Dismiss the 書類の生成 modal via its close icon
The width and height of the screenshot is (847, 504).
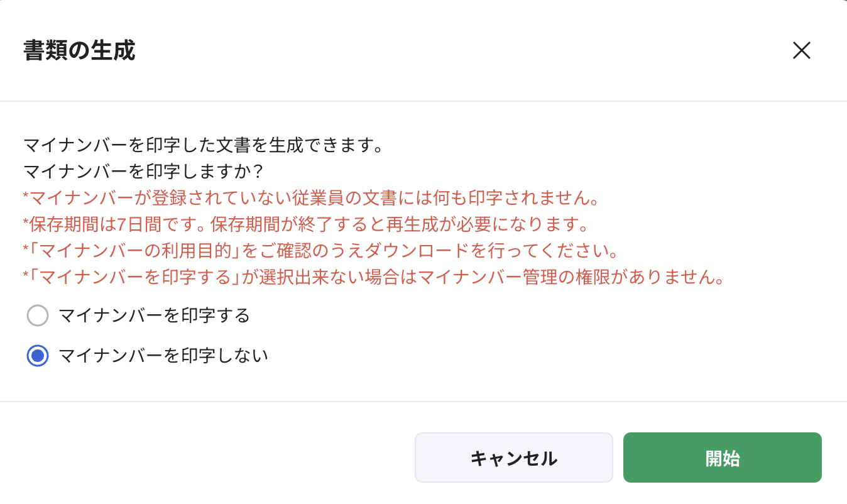[x=802, y=50]
